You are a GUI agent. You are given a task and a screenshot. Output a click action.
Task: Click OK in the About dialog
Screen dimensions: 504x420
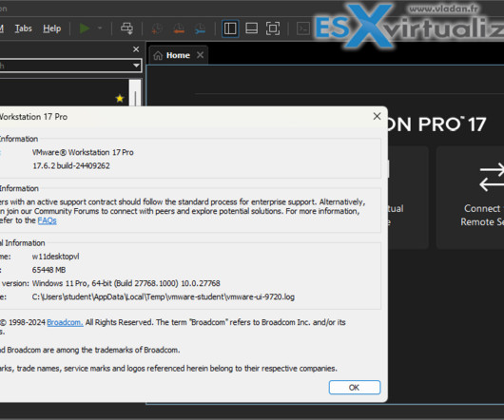(355, 388)
